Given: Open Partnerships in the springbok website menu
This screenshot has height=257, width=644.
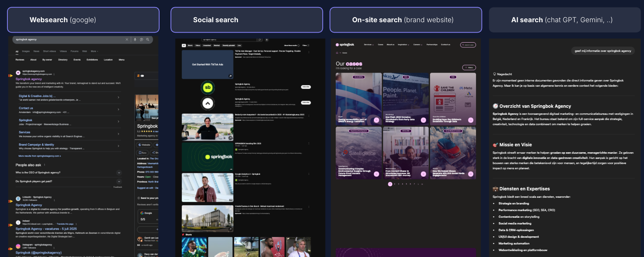Looking at the screenshot, I should tap(432, 45).
